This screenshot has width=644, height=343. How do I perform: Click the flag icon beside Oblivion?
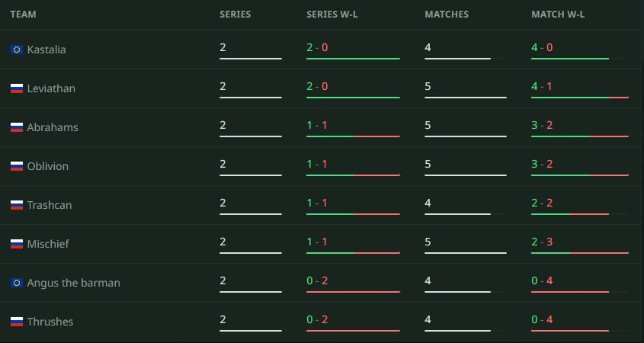[x=17, y=166]
